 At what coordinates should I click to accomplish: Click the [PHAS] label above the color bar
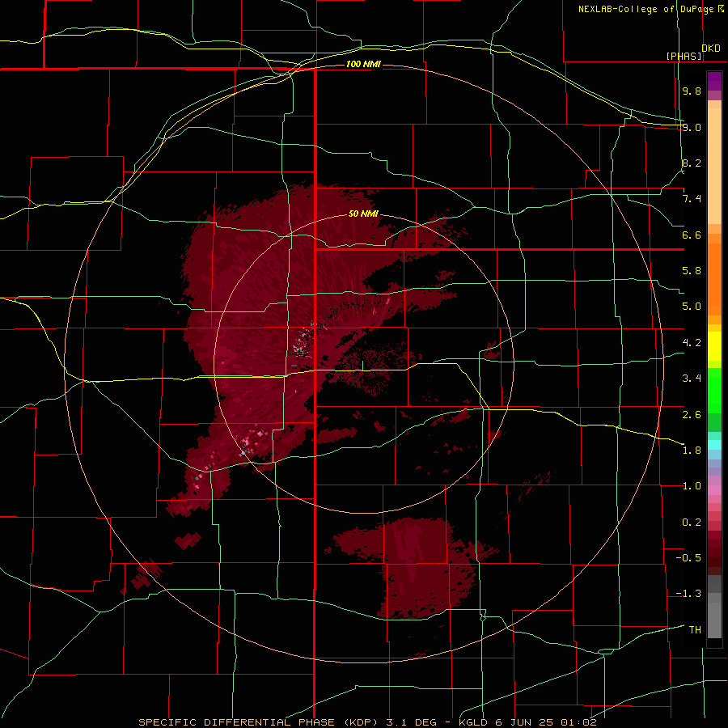pyautogui.click(x=684, y=56)
